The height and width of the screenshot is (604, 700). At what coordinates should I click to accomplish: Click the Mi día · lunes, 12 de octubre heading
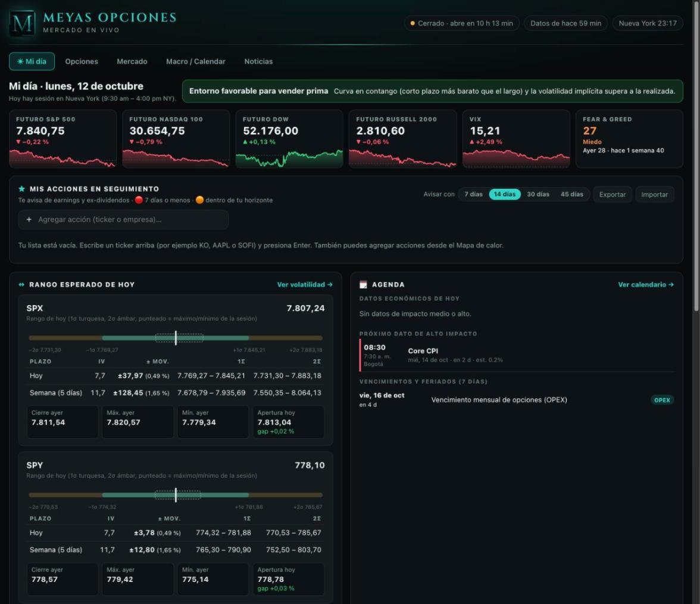76,86
